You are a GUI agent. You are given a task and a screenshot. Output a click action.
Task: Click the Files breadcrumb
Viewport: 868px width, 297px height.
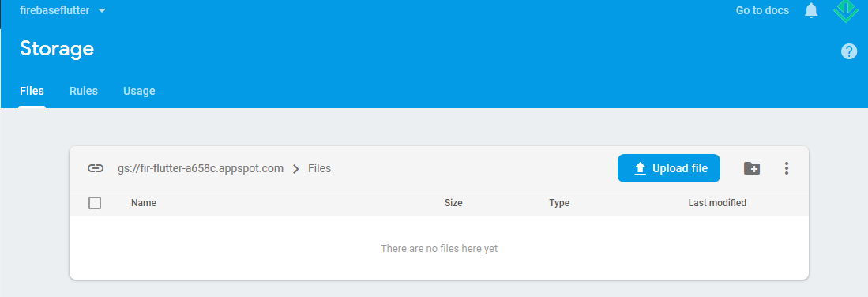319,168
